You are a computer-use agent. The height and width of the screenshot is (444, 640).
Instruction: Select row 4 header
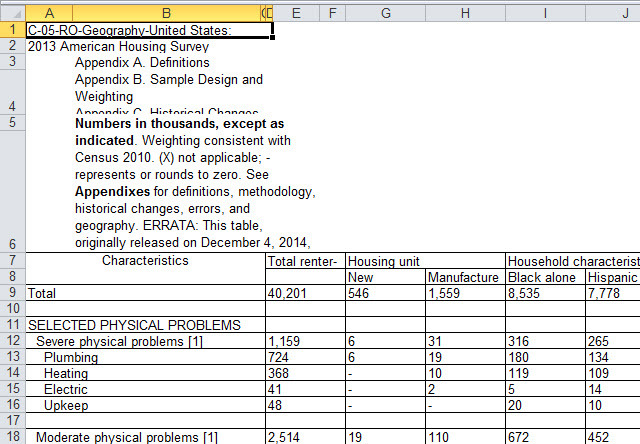(x=13, y=92)
